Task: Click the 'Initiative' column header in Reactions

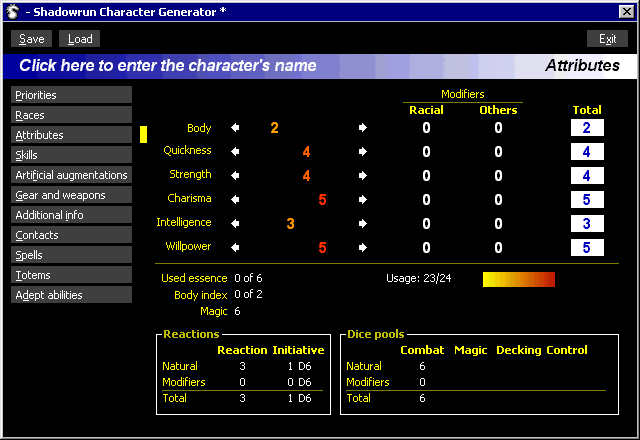Action: (298, 350)
